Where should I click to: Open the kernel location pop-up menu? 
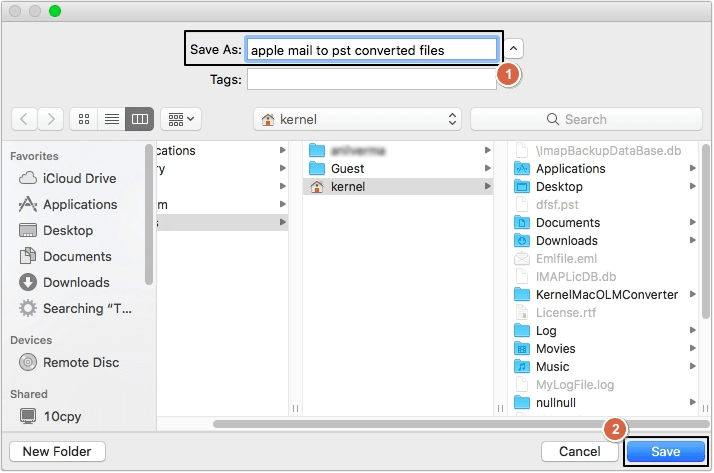coord(357,119)
